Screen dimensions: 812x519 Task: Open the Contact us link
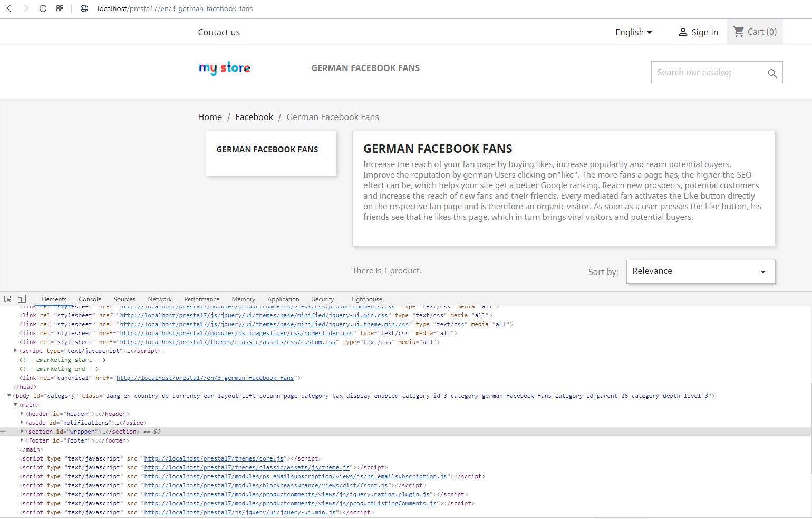click(x=219, y=32)
